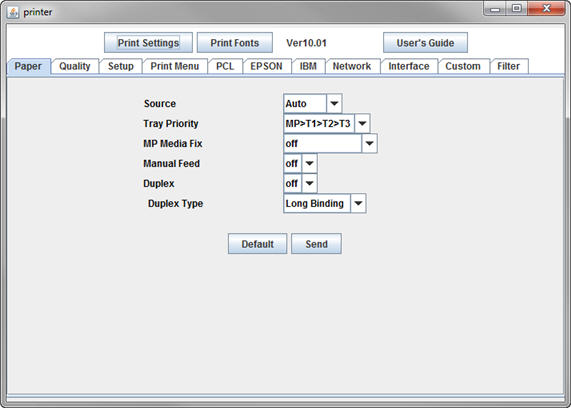This screenshot has height=408, width=571.
Task: Click the Java icon in the title bar
Action: (x=13, y=13)
